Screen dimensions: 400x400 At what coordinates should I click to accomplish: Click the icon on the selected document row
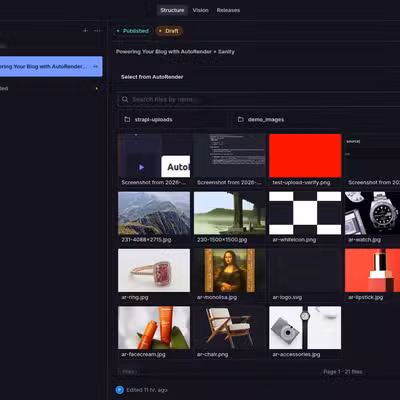pos(96,66)
